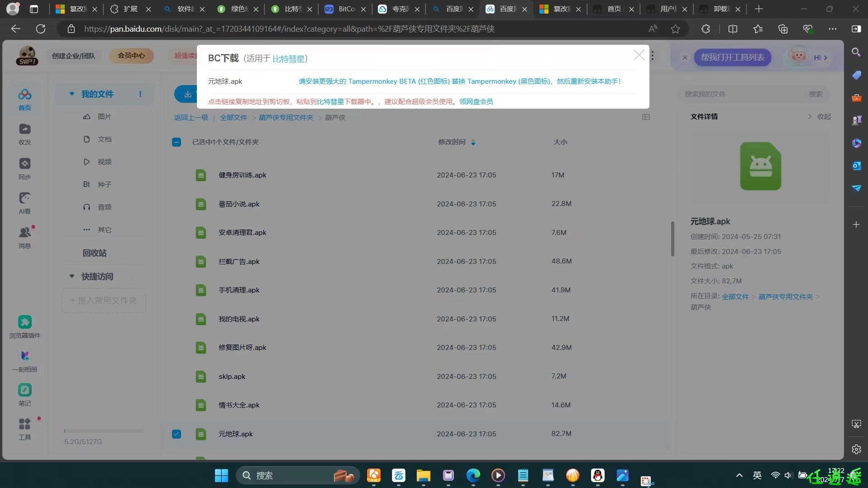Image resolution: width=868 pixels, height=488 pixels.
Task: Go to 首页 in left sidebar
Action: pos(25,100)
